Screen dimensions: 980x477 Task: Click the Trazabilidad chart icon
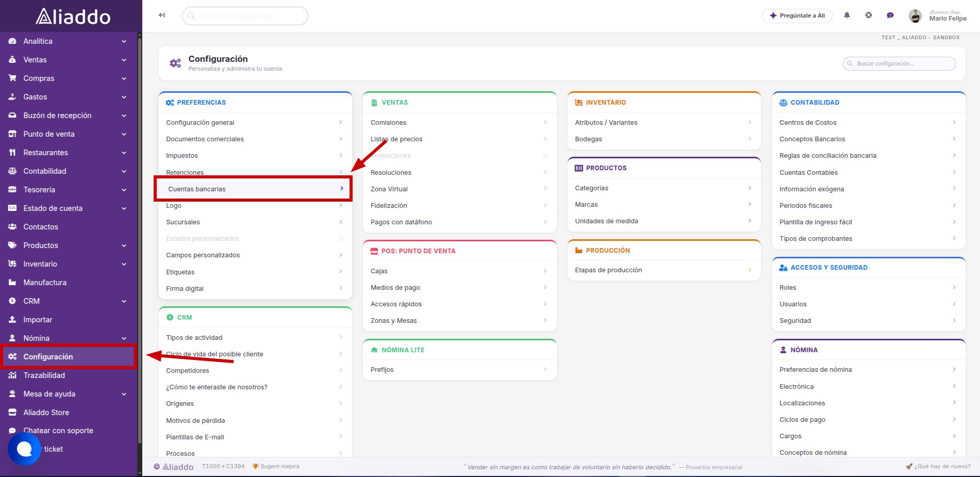tap(12, 375)
